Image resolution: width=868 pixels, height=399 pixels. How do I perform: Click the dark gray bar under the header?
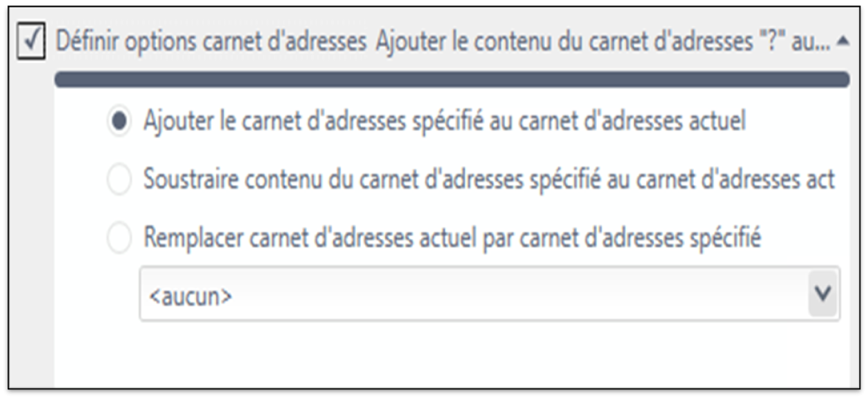[452, 79]
